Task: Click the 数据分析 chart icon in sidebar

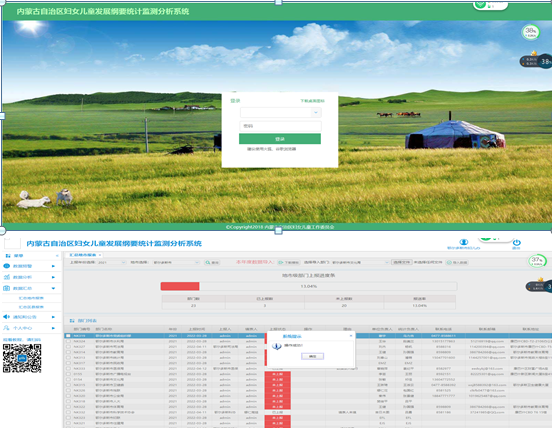Action: tap(7, 277)
